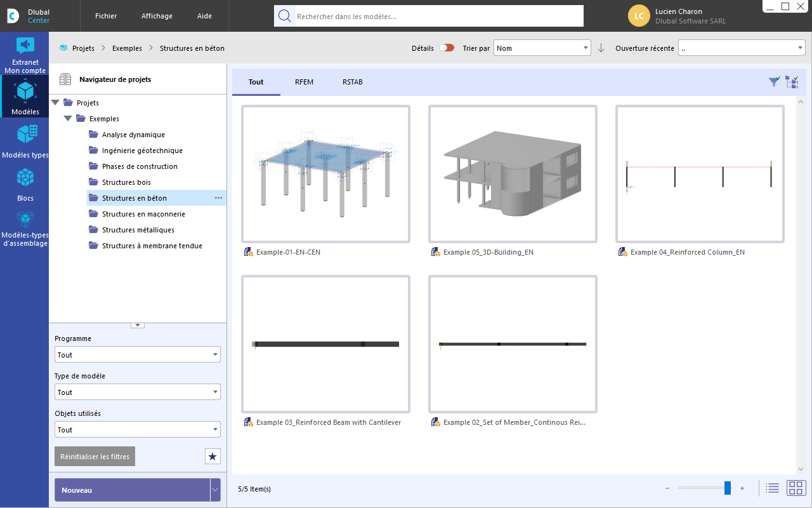The image size is (812, 508).
Task: Open the three-dot menu for Structures en béton
Action: tap(218, 198)
